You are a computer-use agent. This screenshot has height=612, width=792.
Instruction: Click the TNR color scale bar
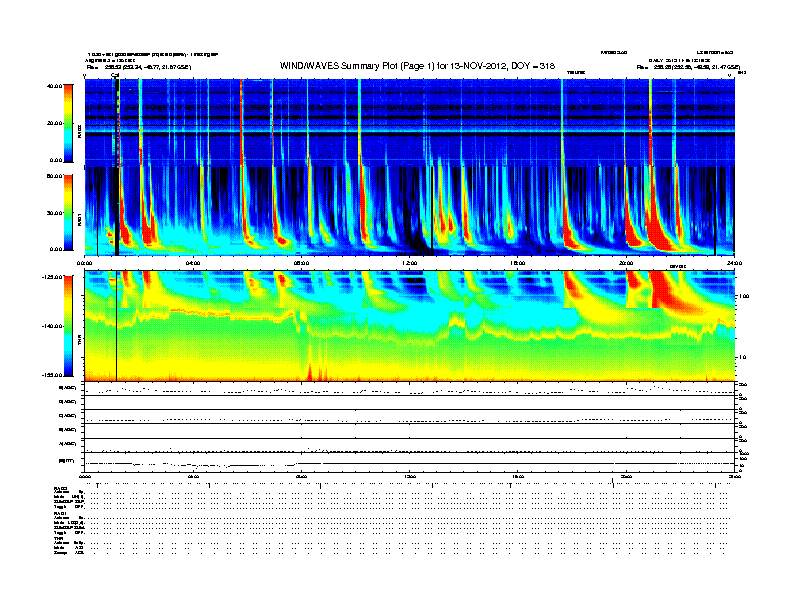(x=68, y=326)
